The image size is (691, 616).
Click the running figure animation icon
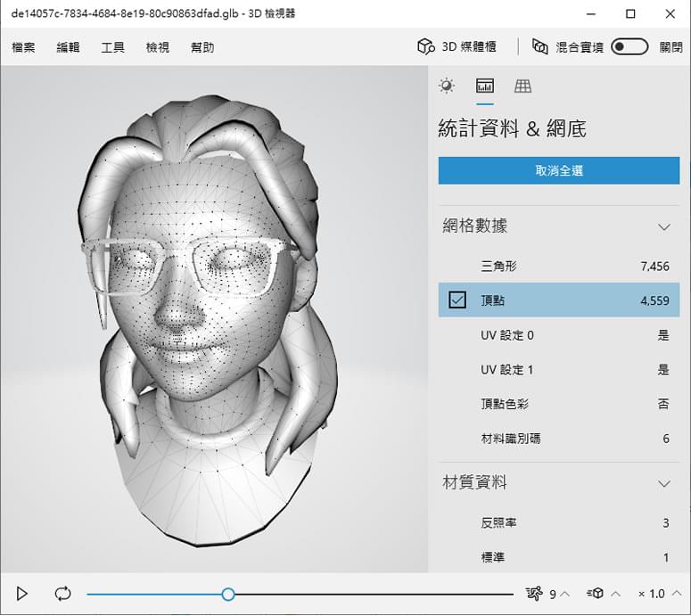click(534, 594)
